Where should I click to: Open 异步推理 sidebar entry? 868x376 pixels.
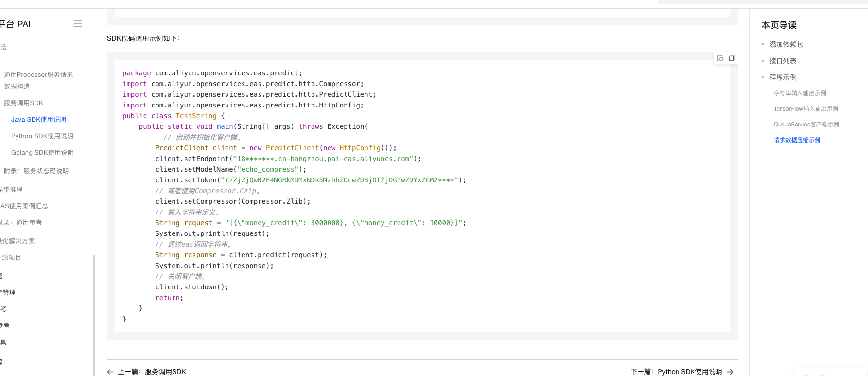[11, 189]
